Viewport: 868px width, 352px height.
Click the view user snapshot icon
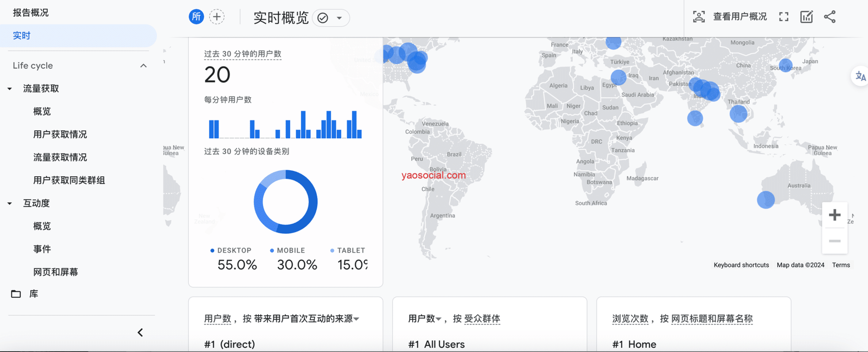pyautogui.click(x=699, y=17)
